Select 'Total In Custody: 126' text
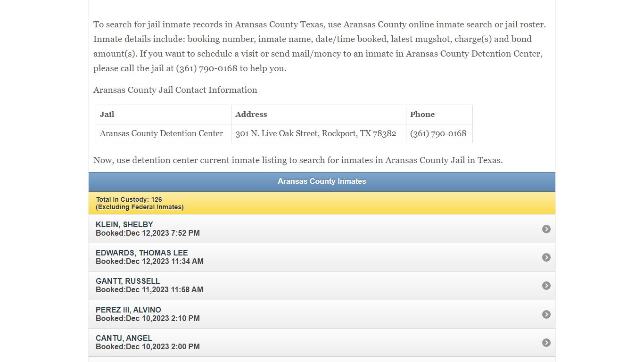 click(x=129, y=199)
